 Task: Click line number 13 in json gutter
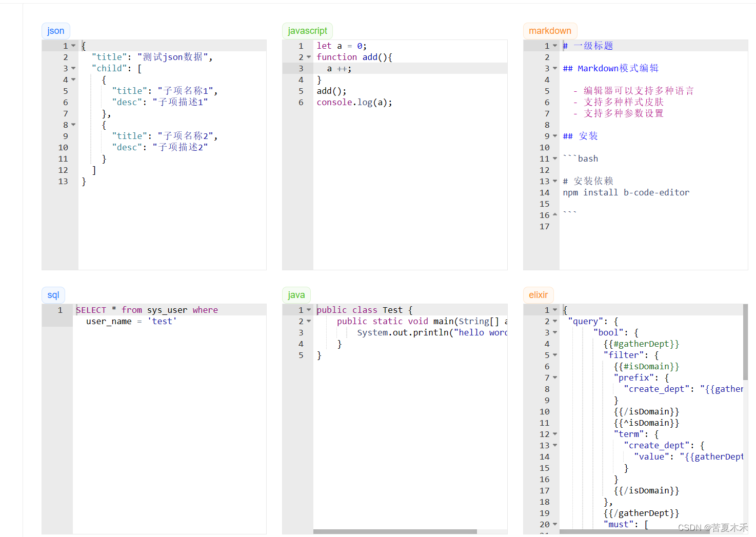pos(63,181)
